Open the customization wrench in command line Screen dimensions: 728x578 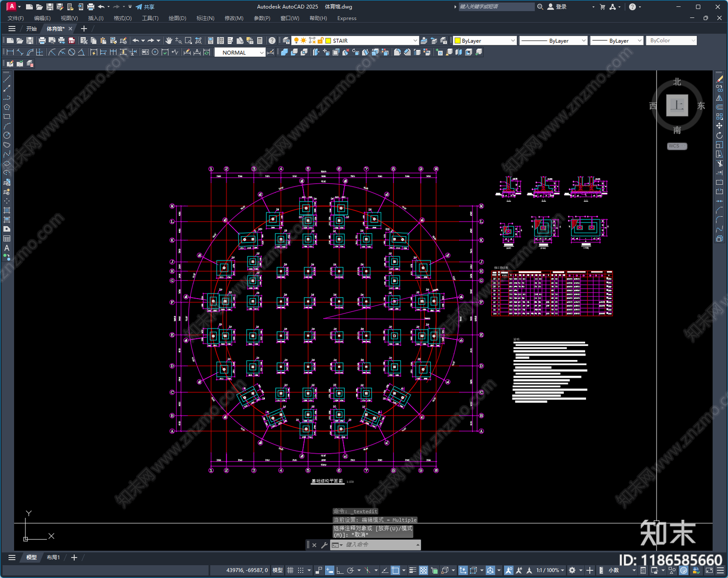tap(324, 545)
